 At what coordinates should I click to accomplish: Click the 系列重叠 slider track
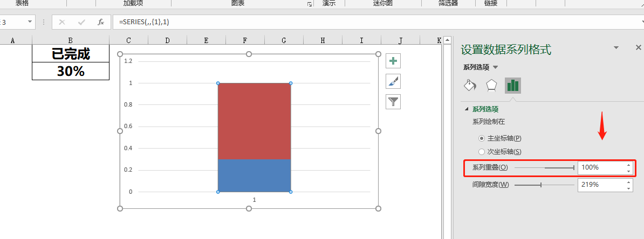[x=544, y=167]
